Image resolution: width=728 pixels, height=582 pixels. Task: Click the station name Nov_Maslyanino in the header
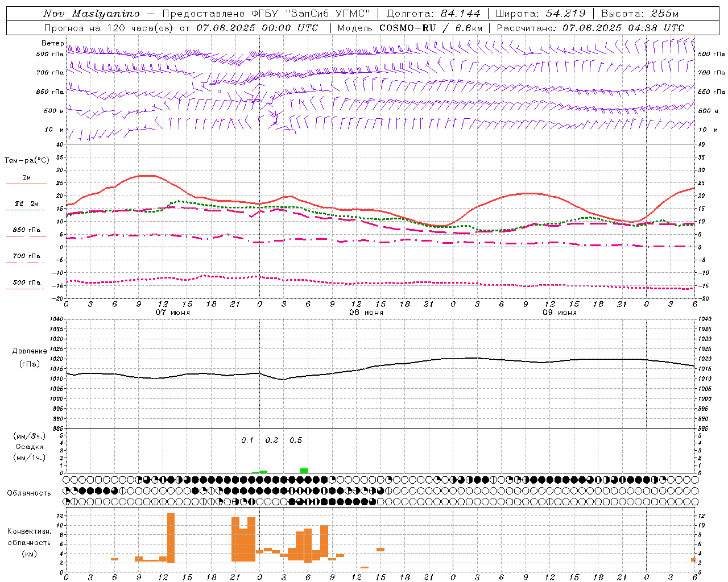(92, 14)
